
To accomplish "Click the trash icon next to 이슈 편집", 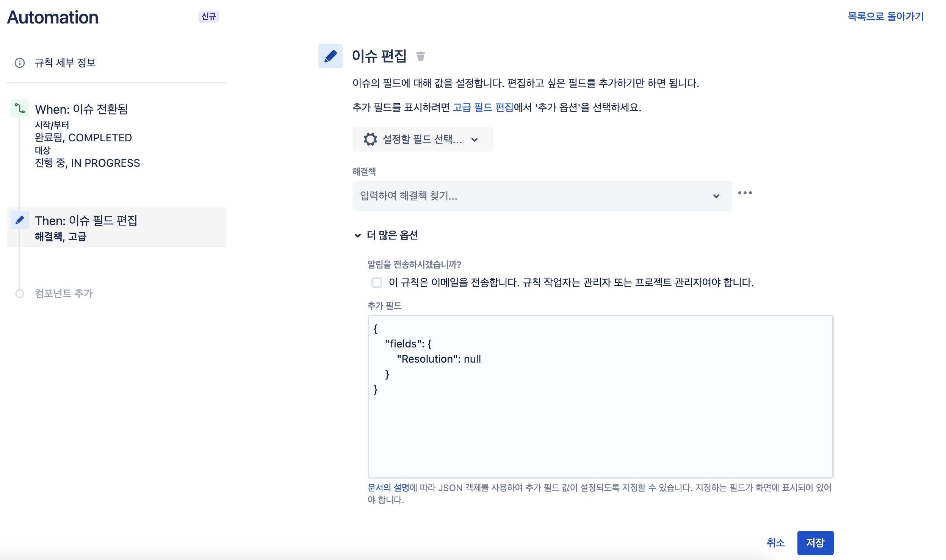I will pos(420,56).
